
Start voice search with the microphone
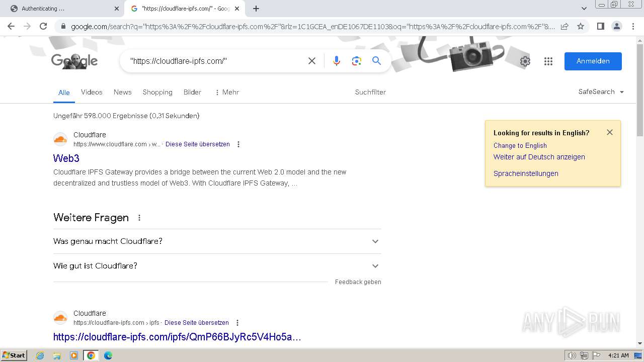pos(337,61)
